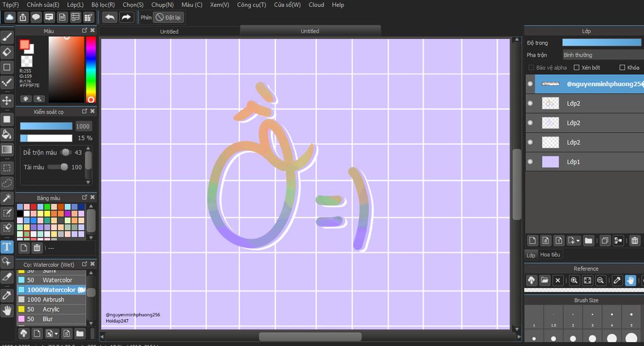The width and height of the screenshot is (644, 346).
Task: Undock the Cọ: Watercolor (Wet) panel
Action: click(x=85, y=264)
